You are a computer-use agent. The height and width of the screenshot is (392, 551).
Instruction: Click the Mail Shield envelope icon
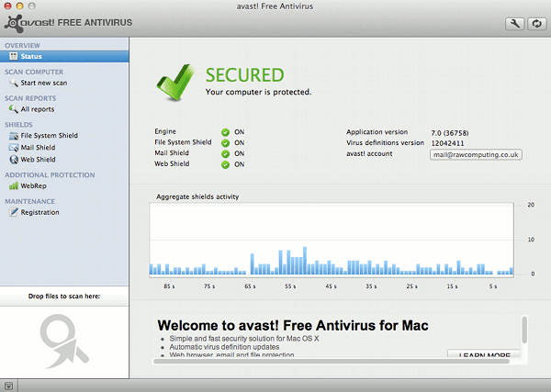(x=14, y=148)
